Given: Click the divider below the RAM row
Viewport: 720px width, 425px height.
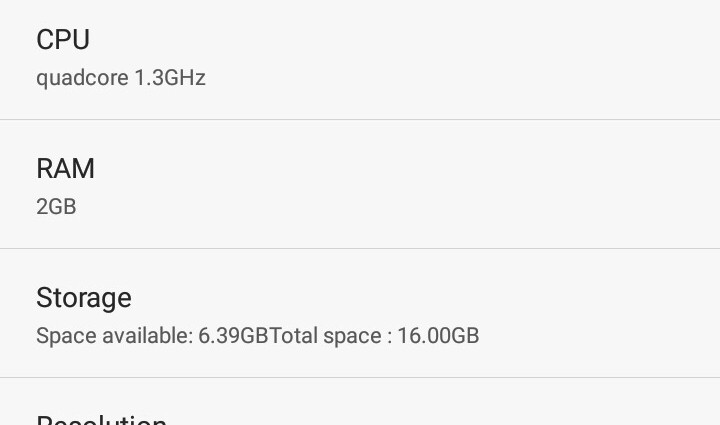Looking at the screenshot, I should click(x=360, y=249).
